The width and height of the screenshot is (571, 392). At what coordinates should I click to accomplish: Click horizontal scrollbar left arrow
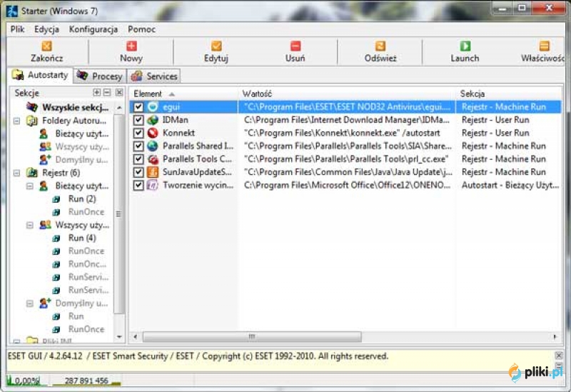click(x=136, y=336)
